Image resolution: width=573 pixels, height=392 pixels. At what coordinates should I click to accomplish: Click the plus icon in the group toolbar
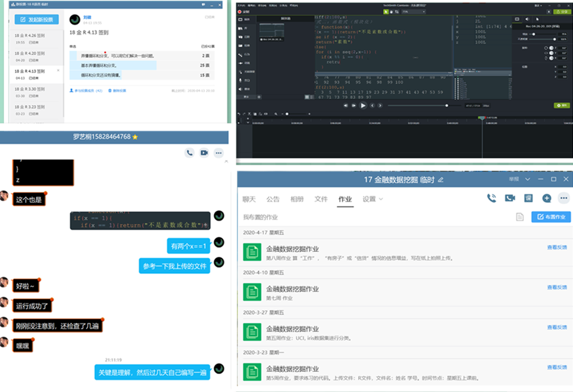point(546,198)
